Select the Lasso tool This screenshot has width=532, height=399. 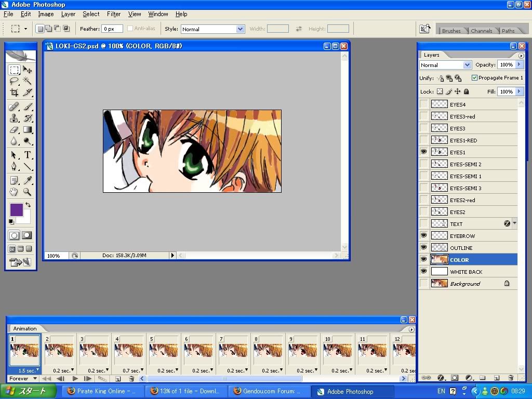click(x=15, y=81)
